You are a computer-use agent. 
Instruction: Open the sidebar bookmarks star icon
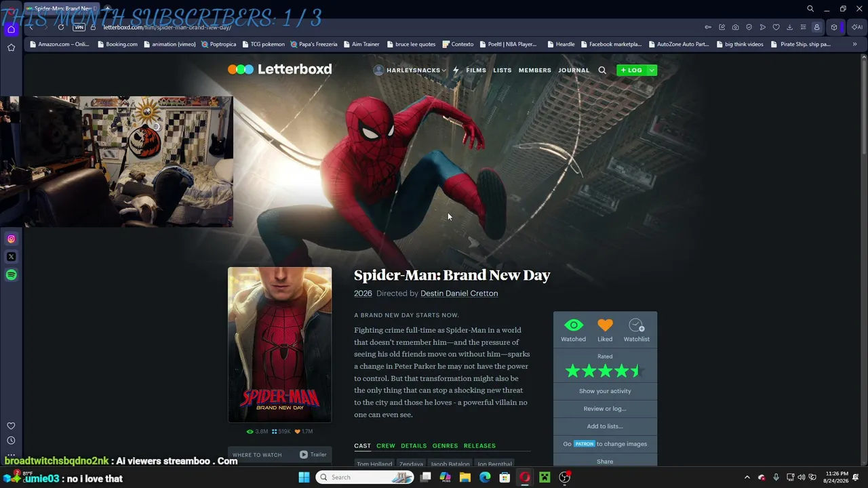click(x=11, y=47)
